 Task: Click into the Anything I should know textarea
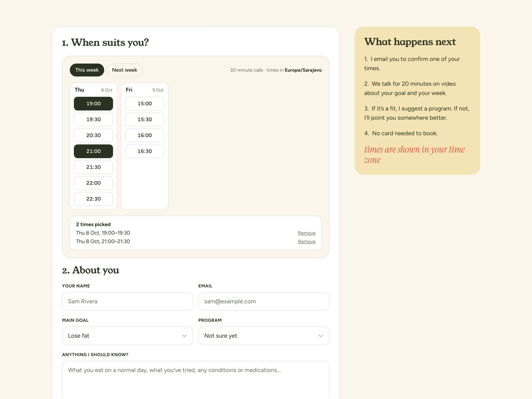196,380
